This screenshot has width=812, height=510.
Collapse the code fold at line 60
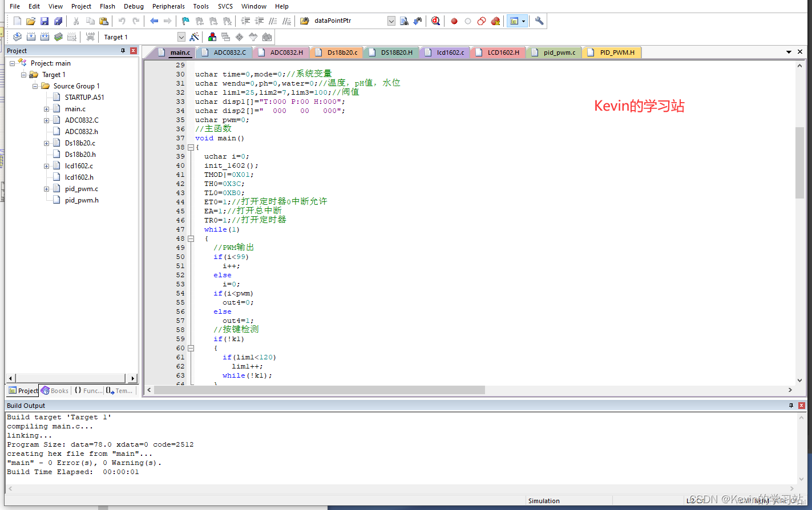pyautogui.click(x=191, y=348)
